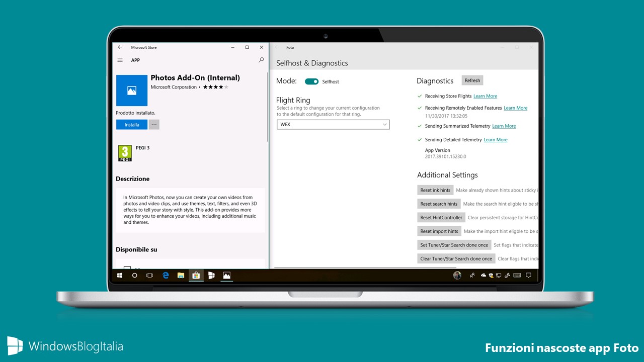Click the Refresh diagnostics button

[472, 80]
